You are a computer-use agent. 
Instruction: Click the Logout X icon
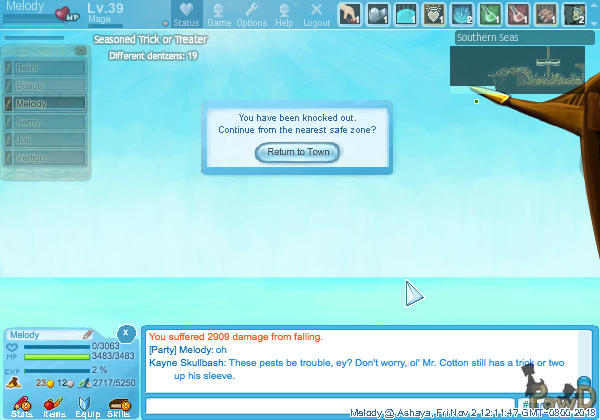point(316,14)
